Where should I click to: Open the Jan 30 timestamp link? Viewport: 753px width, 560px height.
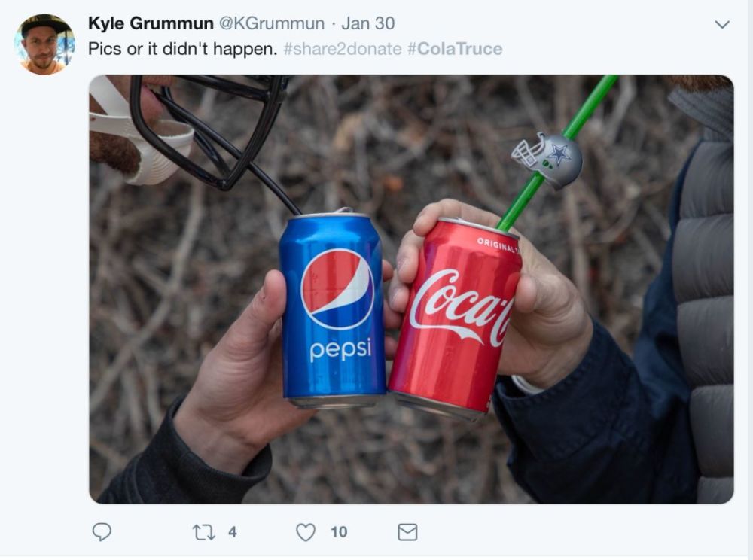368,23
